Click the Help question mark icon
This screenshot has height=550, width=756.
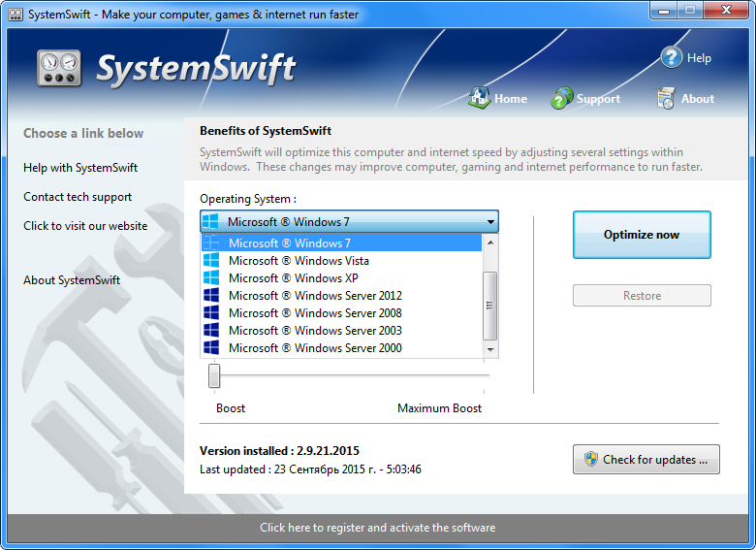tap(671, 57)
